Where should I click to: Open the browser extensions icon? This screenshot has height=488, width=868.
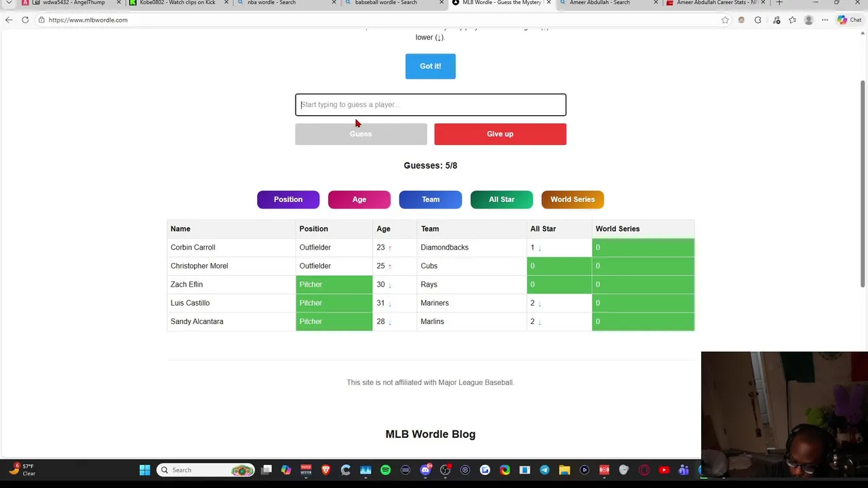pos(757,20)
